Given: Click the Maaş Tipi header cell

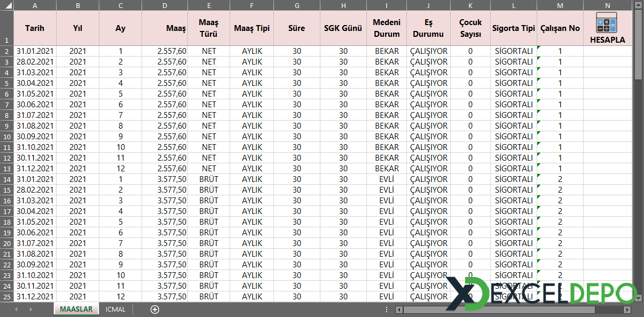Looking at the screenshot, I should 252,28.
